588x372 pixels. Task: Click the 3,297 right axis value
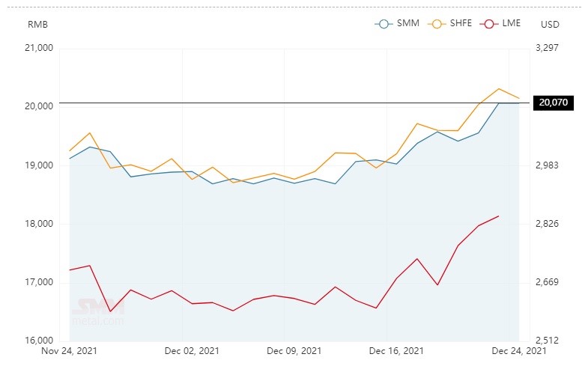pyautogui.click(x=547, y=48)
